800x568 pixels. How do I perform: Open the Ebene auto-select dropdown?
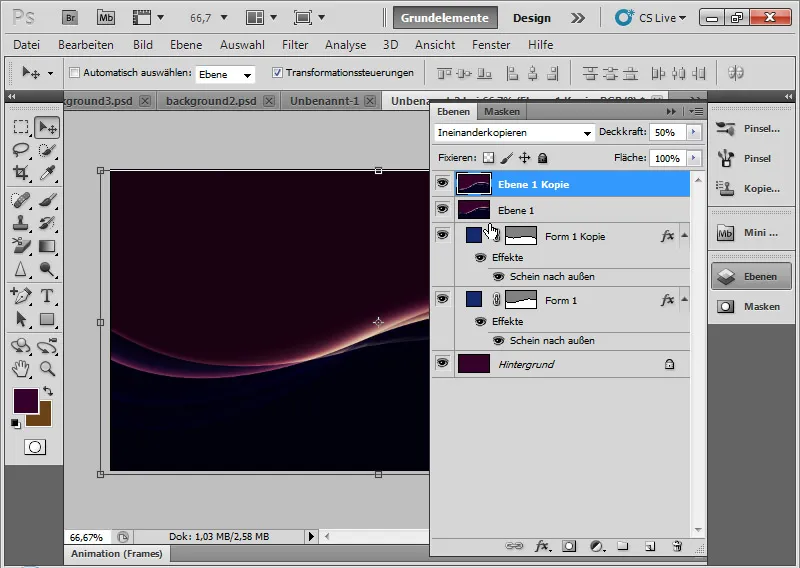(x=225, y=75)
